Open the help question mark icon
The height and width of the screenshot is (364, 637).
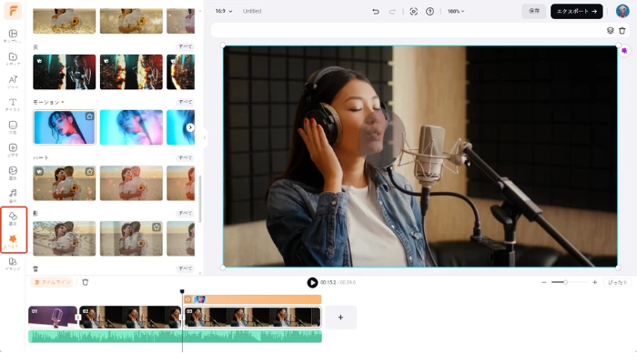[x=430, y=11]
